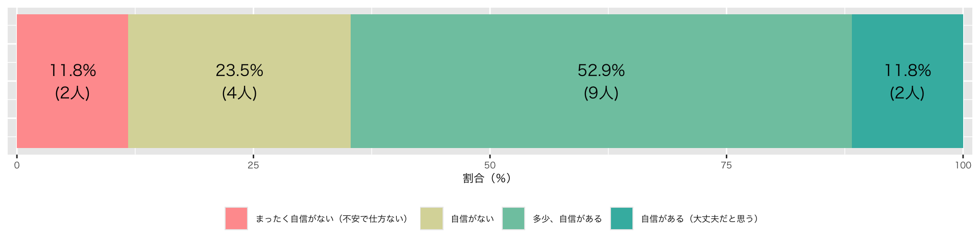Click the 25 axis tick label
Image resolution: width=980 pixels, height=245 pixels.
[253, 165]
